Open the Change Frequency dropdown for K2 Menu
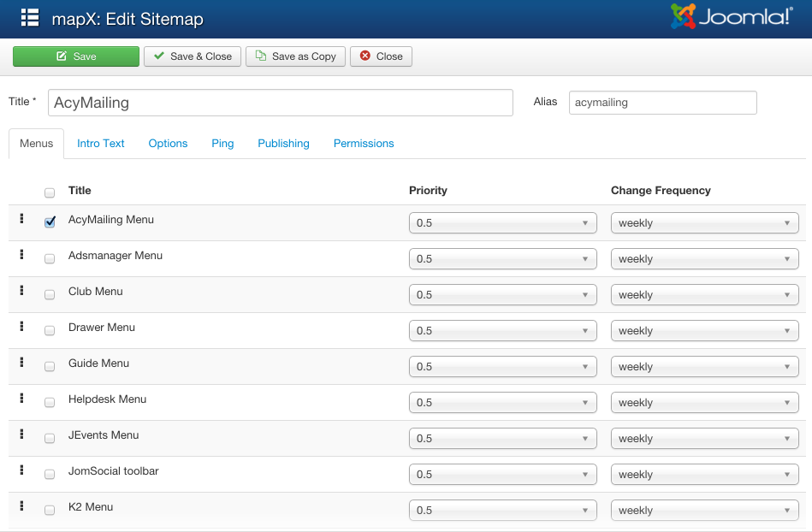This screenshot has height=532, width=812. click(705, 511)
